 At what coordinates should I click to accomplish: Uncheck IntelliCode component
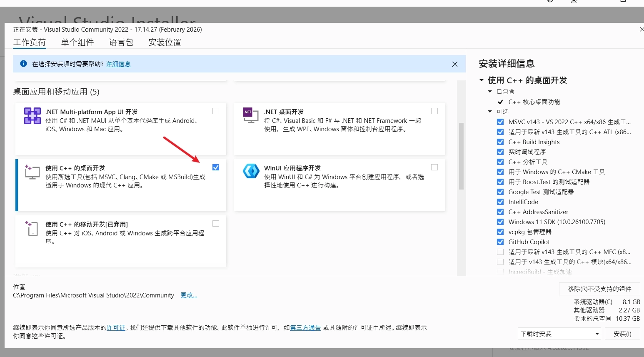500,202
